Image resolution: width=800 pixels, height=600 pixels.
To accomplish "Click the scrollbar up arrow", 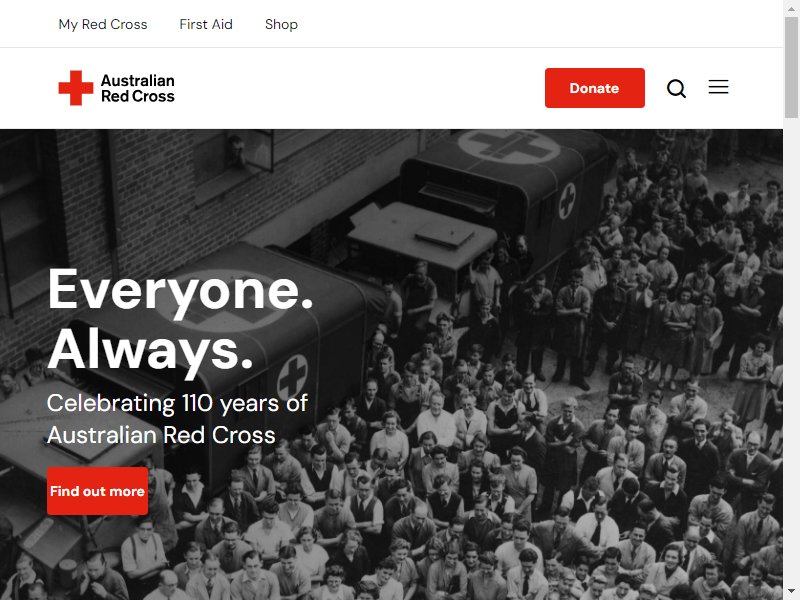I will point(791,8).
